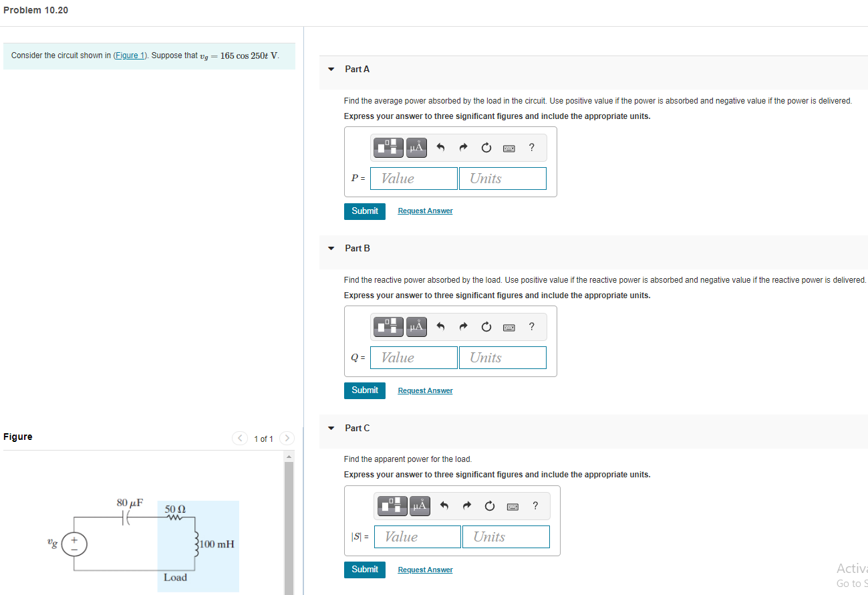Collapse the Part B section
Screen dimensions: 868x595
click(x=331, y=248)
